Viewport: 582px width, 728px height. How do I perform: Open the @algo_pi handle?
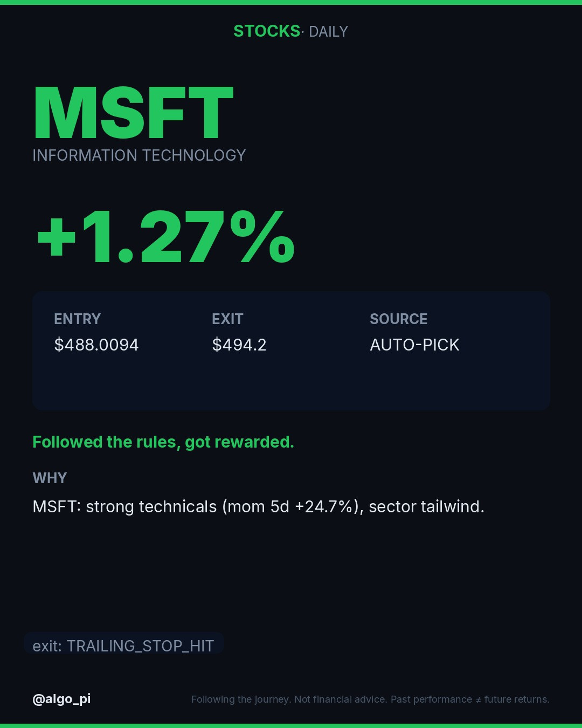pyautogui.click(x=61, y=699)
